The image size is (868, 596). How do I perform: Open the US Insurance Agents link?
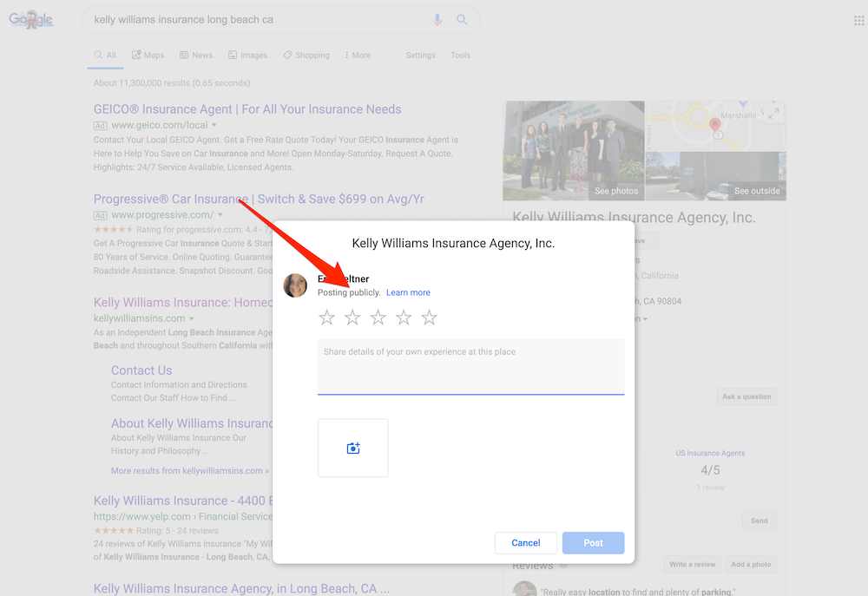pos(710,453)
